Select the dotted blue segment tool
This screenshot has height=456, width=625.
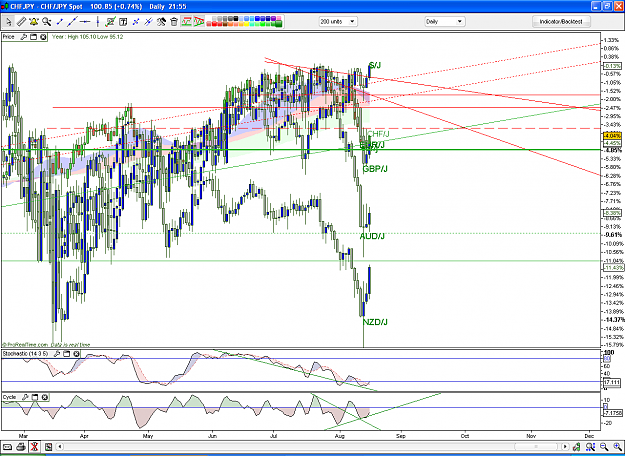pyautogui.click(x=136, y=22)
